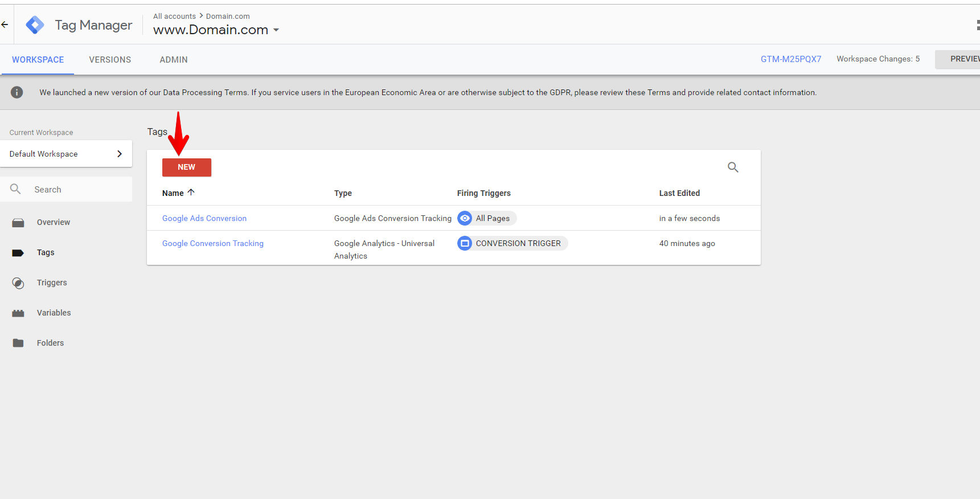The image size is (980, 499).
Task: Click the All Pages trigger eye icon
Action: 465,218
